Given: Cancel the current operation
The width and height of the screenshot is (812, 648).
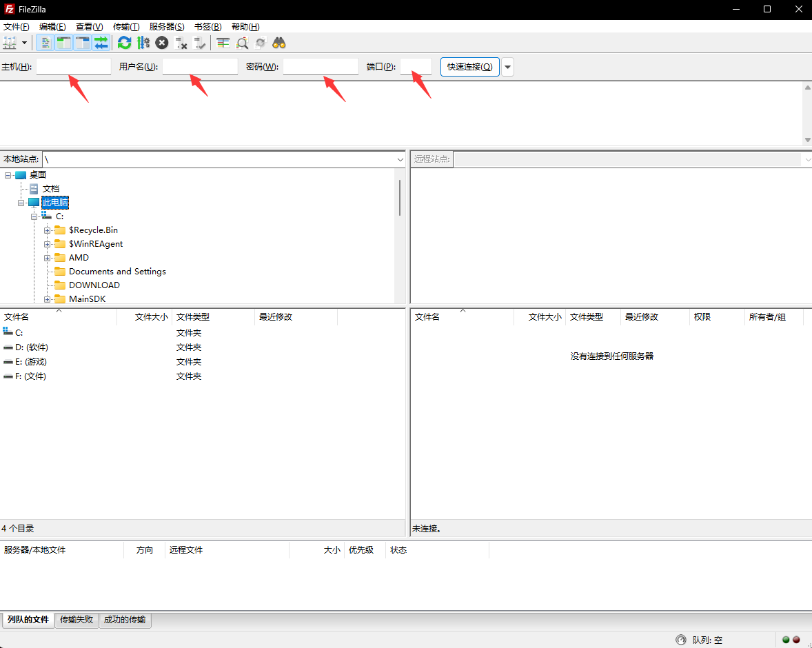Looking at the screenshot, I should coord(162,43).
